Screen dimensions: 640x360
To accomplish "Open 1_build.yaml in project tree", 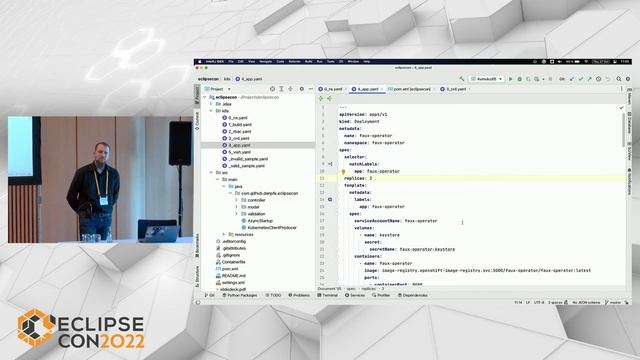I will (x=237, y=124).
